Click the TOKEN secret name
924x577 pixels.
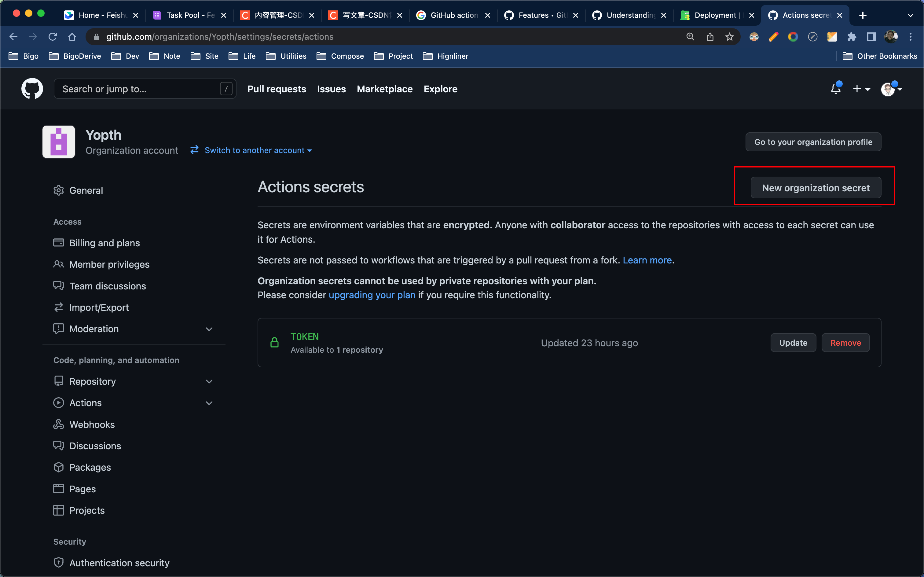point(304,336)
